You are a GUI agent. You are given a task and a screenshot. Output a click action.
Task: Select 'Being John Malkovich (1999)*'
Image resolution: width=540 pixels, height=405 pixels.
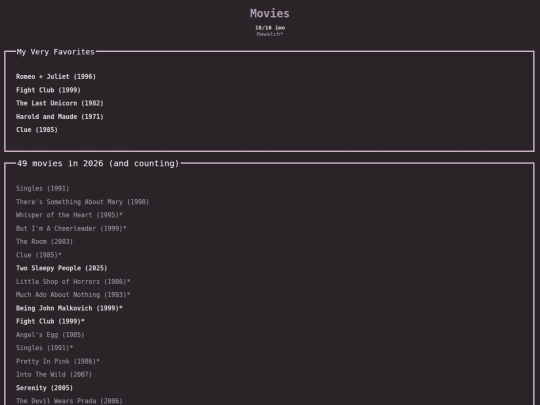(x=69, y=308)
